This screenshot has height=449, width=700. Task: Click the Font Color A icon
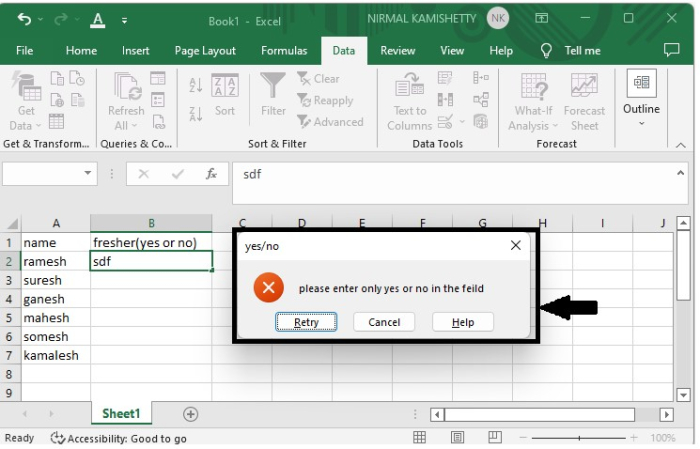[98, 20]
